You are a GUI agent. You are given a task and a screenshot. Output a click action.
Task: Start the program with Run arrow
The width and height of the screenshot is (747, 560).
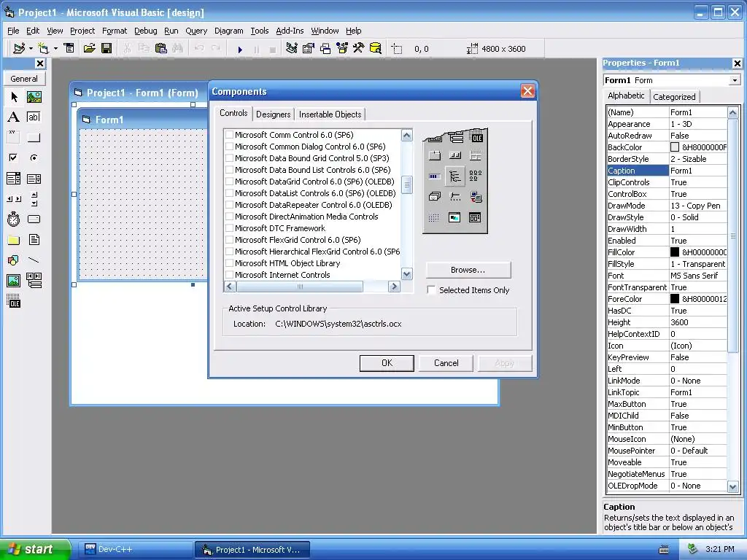(240, 49)
